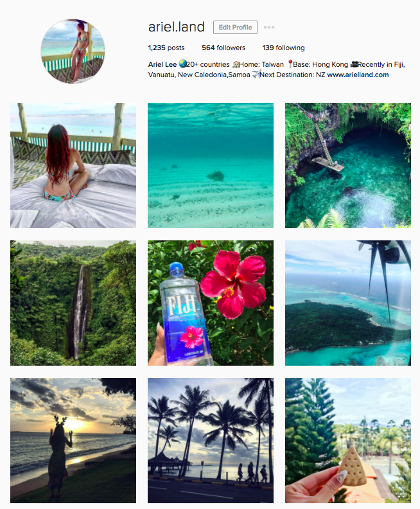Open the aerial island from plane photo

(x=347, y=303)
